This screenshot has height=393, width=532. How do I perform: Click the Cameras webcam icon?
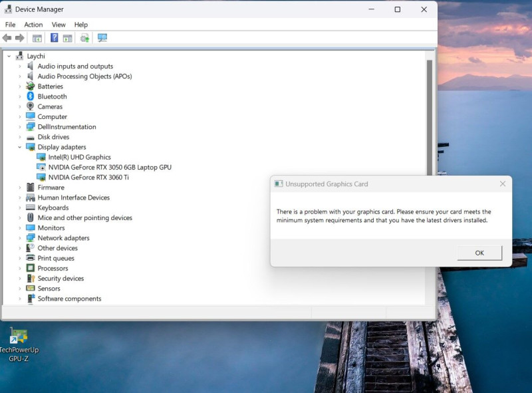(x=30, y=106)
